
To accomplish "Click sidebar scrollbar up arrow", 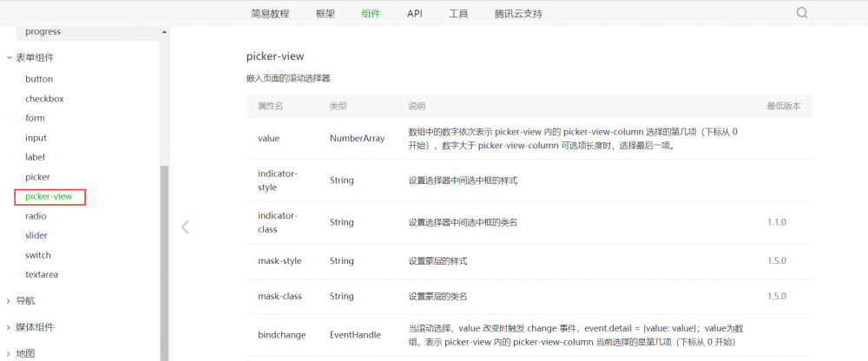I will click(164, 32).
